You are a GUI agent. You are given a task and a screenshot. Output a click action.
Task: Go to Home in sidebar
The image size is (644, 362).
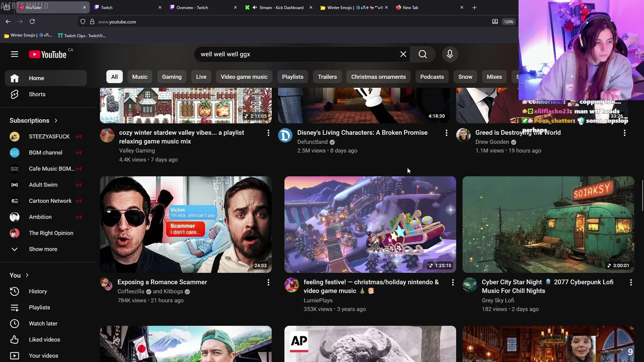click(x=46, y=78)
